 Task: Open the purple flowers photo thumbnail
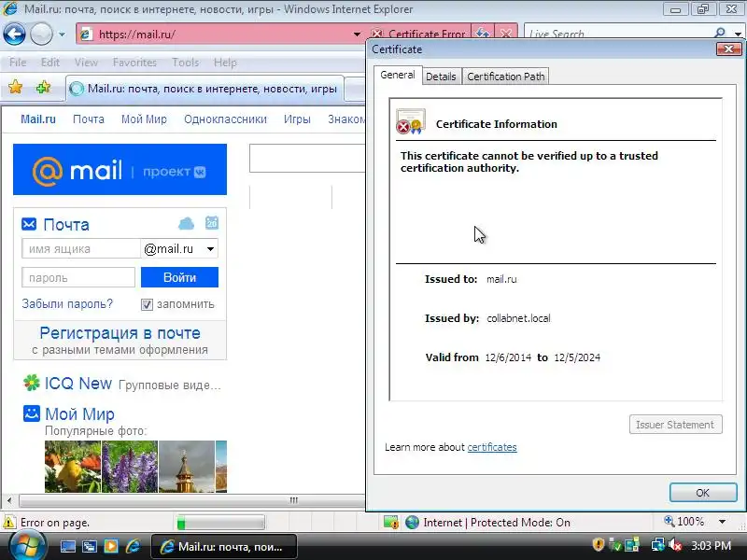[130, 466]
